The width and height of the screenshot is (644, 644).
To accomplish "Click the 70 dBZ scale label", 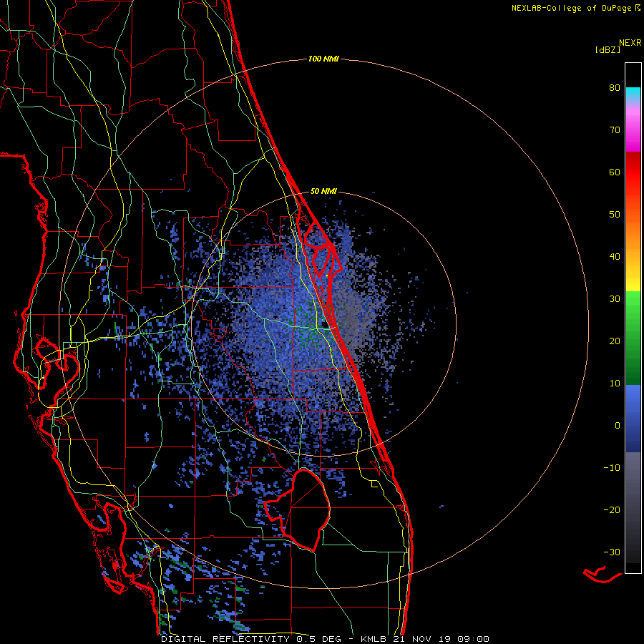I will [615, 130].
